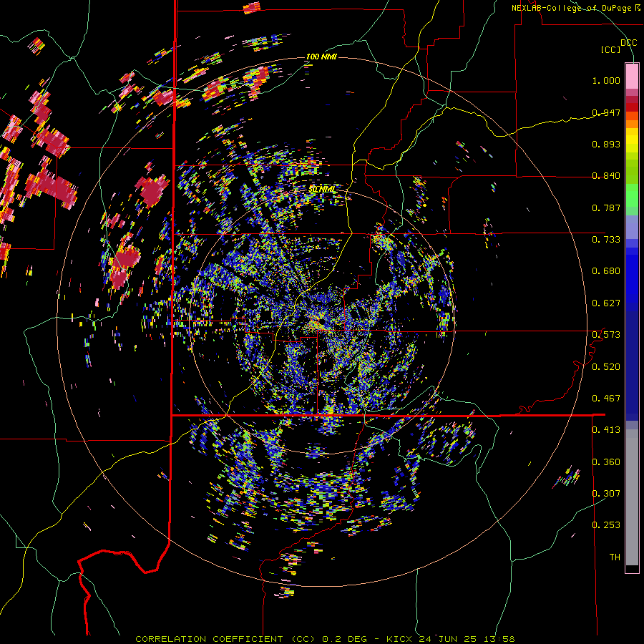Click the TH threshold label on the scale

point(615,557)
